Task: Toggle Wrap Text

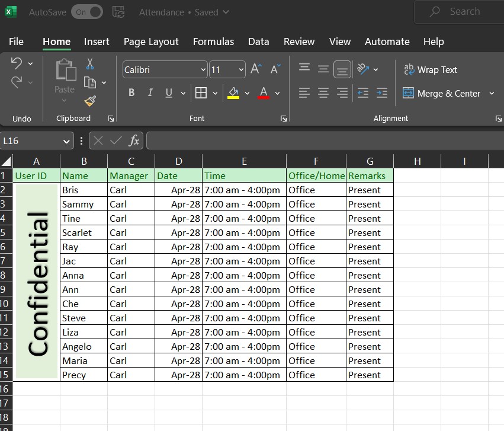Action: point(431,69)
